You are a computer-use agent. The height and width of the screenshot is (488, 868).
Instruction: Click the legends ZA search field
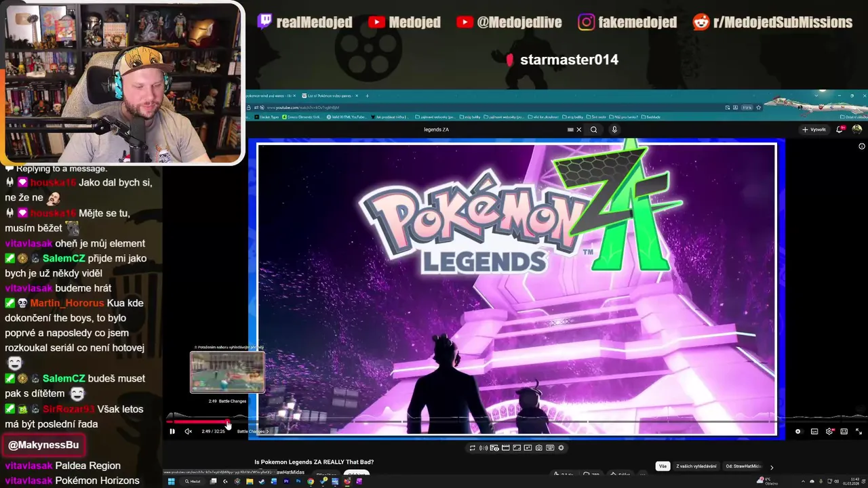[x=495, y=129]
